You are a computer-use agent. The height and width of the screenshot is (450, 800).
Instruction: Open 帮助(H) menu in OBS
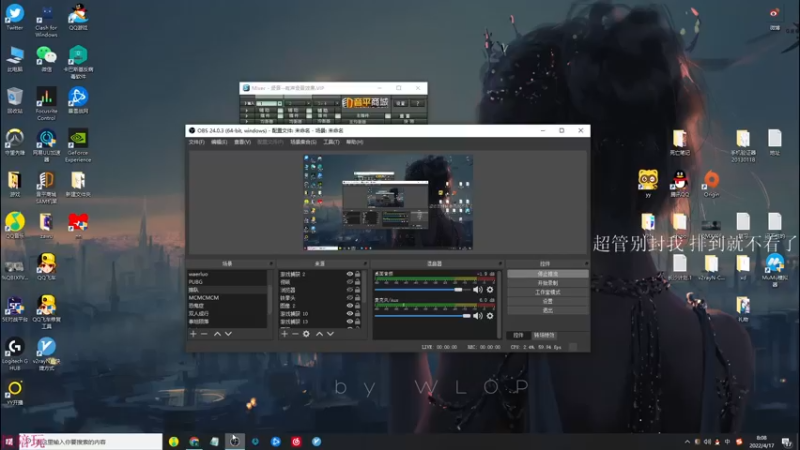(x=355, y=142)
